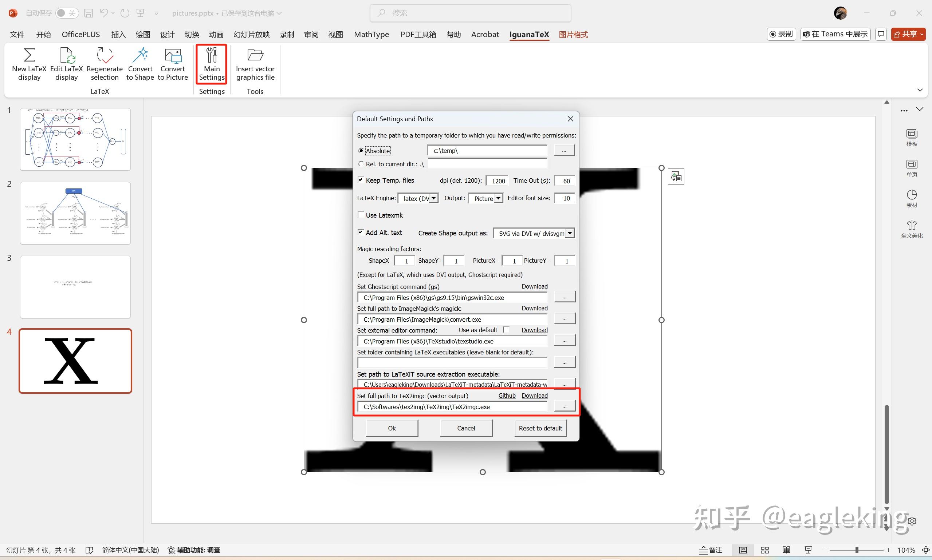This screenshot has width=932, height=560.
Task: Open the Create Shape output as dropdown
Action: [x=570, y=233]
